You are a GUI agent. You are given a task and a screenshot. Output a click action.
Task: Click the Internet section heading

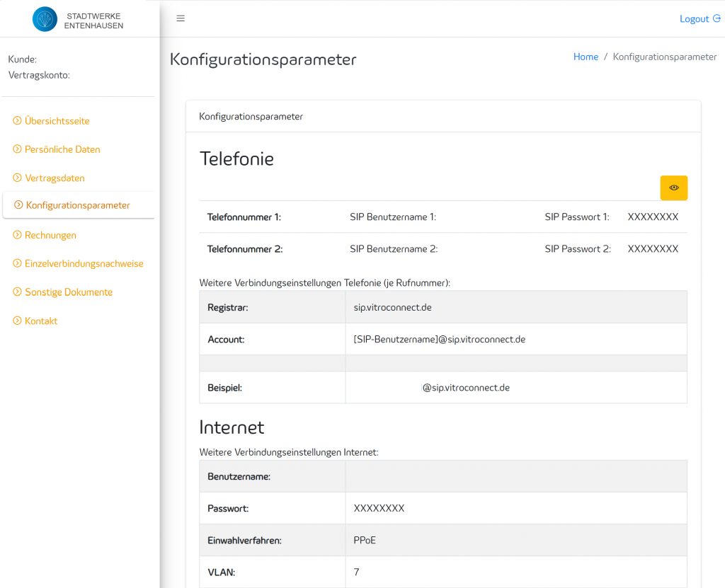coord(232,427)
